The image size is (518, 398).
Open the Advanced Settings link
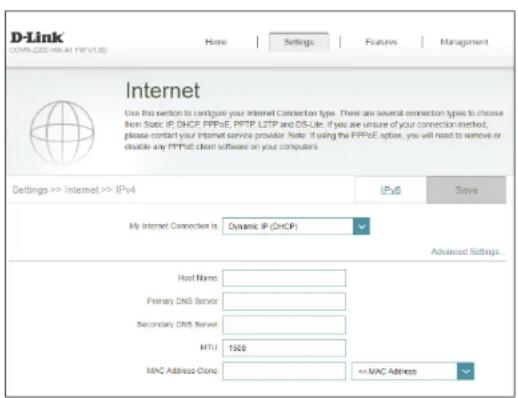467,252
